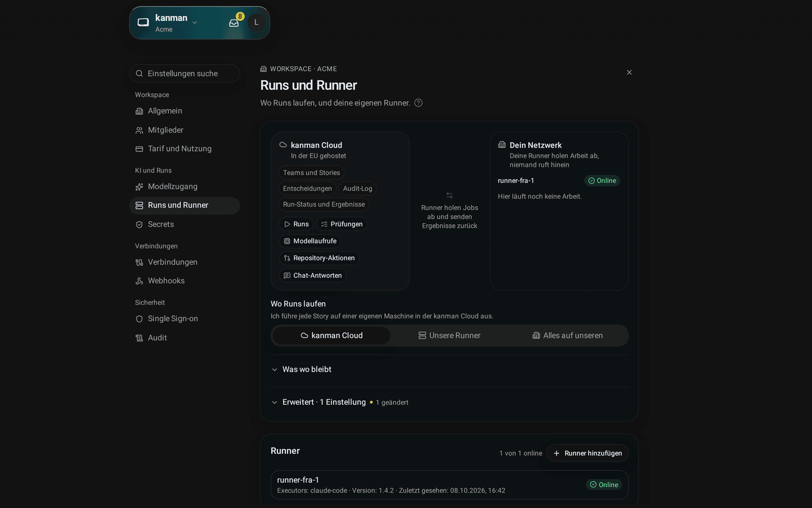Open Allgemein settings

pos(184,111)
